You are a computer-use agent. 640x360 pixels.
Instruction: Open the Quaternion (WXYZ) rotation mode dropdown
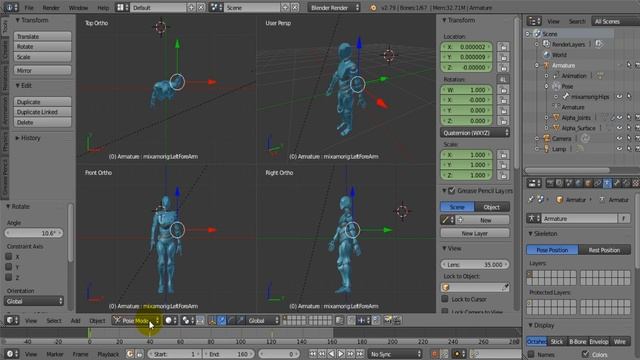coord(475,133)
